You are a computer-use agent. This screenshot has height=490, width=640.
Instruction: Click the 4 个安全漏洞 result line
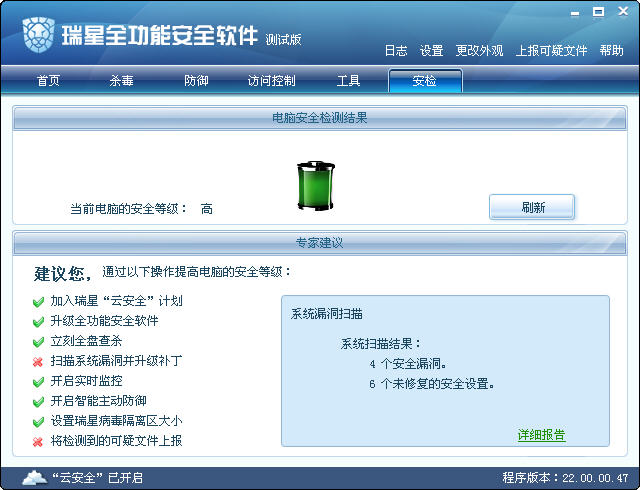point(408,364)
